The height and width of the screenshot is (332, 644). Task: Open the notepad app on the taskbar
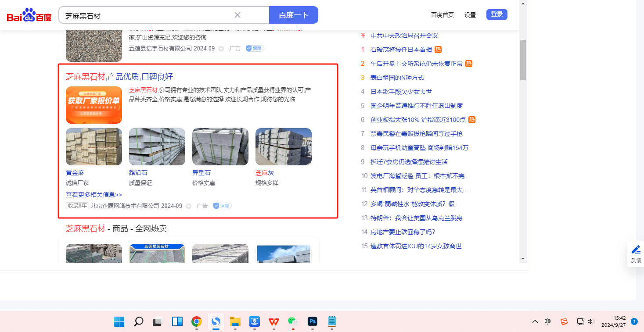[332, 322]
